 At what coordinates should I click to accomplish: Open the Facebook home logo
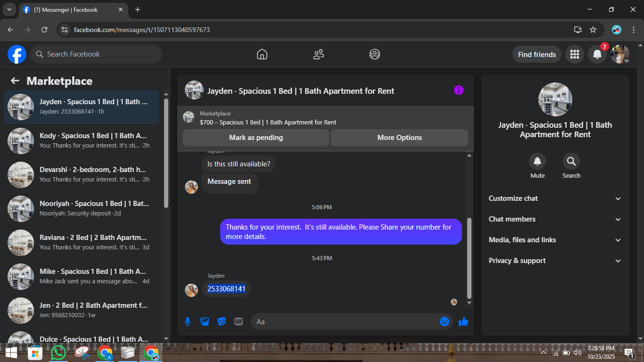click(17, 54)
